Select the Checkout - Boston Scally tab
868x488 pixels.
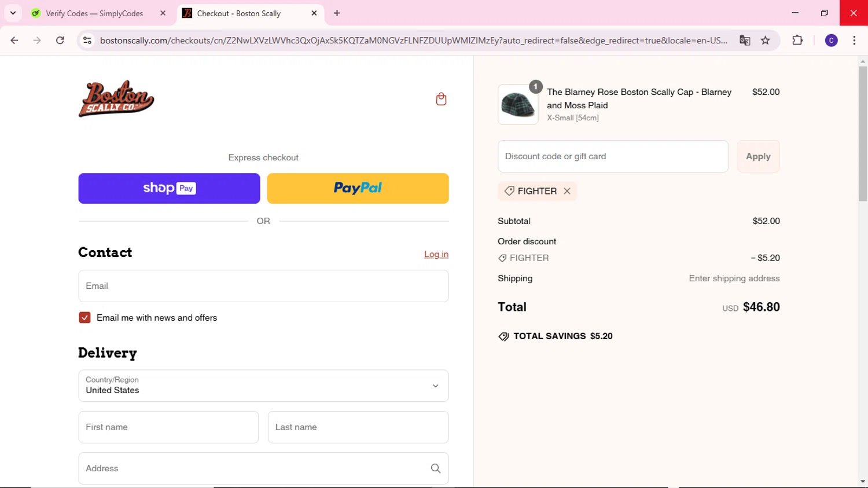pyautogui.click(x=238, y=13)
